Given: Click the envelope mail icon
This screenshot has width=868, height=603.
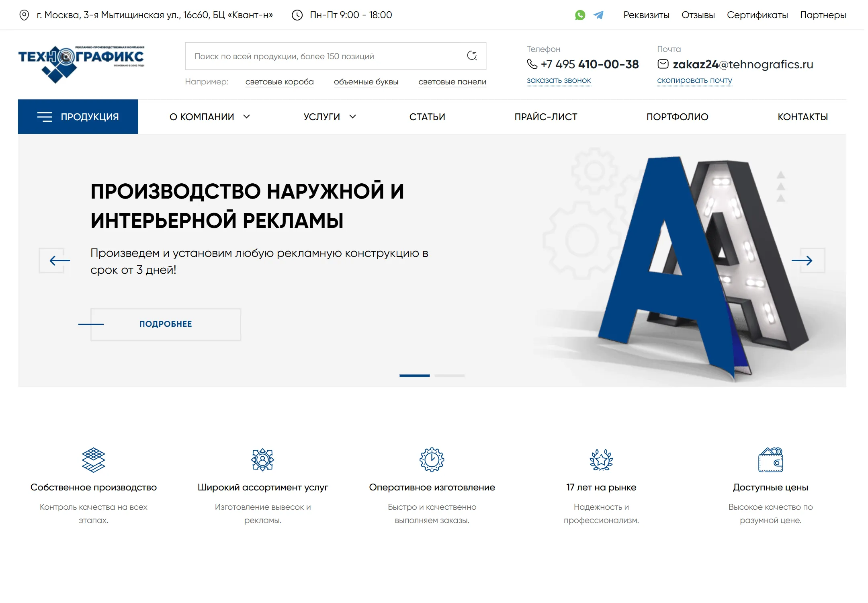Looking at the screenshot, I should coord(663,64).
